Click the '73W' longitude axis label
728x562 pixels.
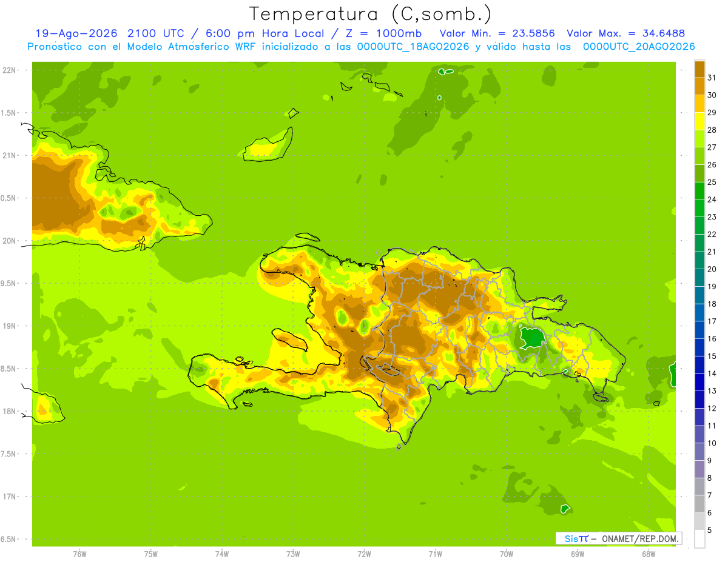(x=293, y=554)
